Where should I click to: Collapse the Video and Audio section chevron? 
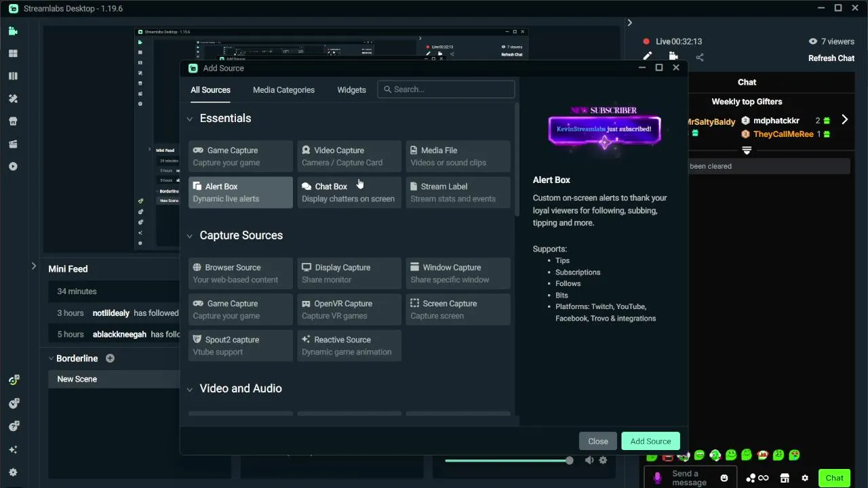190,390
